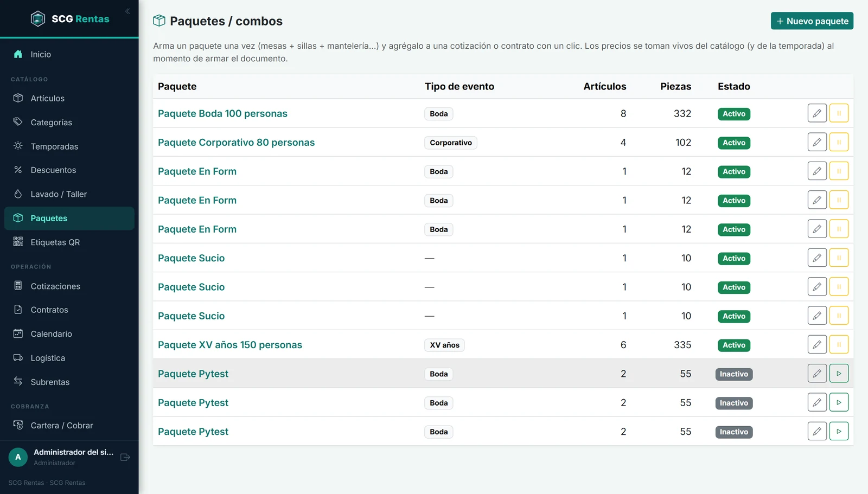
Task: Open Paquete XV años 150 personas
Action: click(x=230, y=345)
